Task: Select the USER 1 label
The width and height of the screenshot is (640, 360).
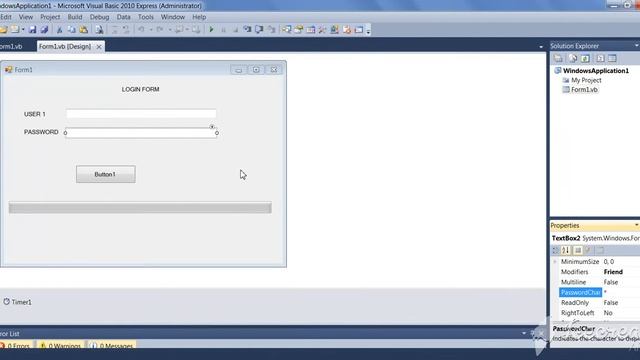Action: coord(35,114)
